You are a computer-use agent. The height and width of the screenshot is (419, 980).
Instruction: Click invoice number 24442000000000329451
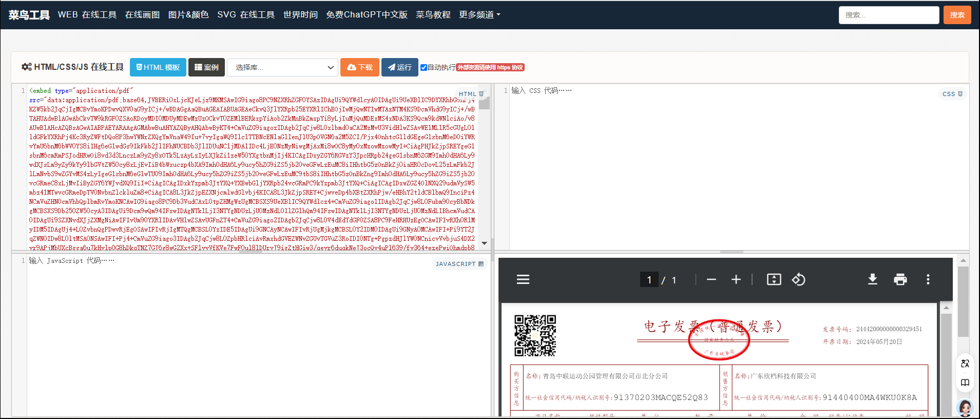coord(889,329)
